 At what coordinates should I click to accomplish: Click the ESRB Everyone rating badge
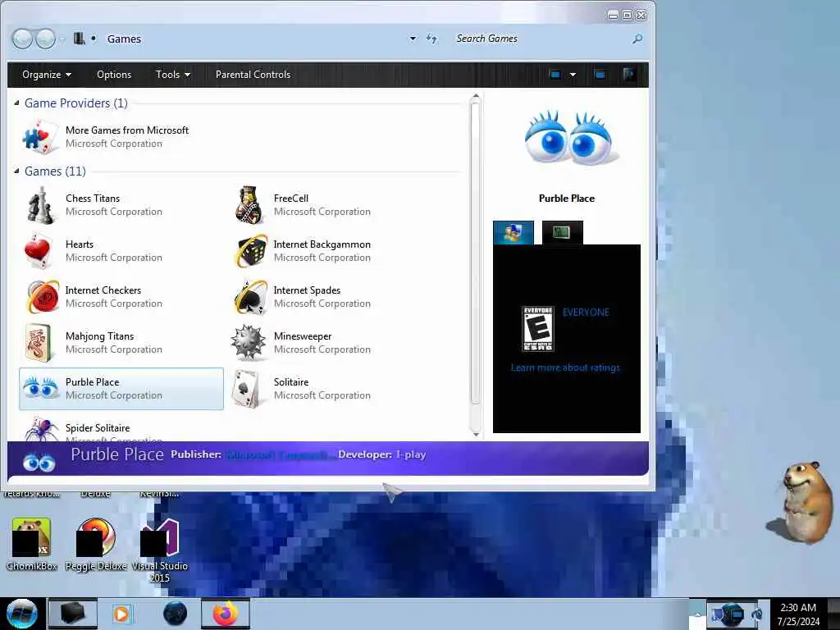(x=538, y=329)
